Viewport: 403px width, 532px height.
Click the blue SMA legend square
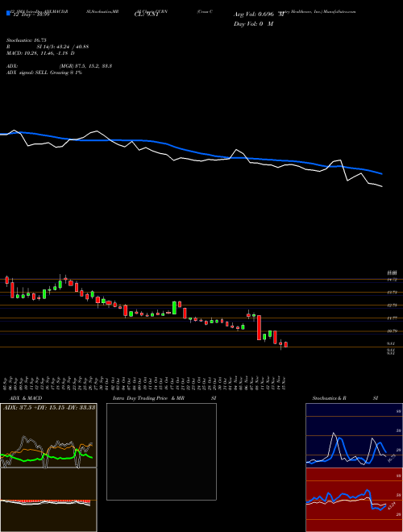tap(8, 13)
